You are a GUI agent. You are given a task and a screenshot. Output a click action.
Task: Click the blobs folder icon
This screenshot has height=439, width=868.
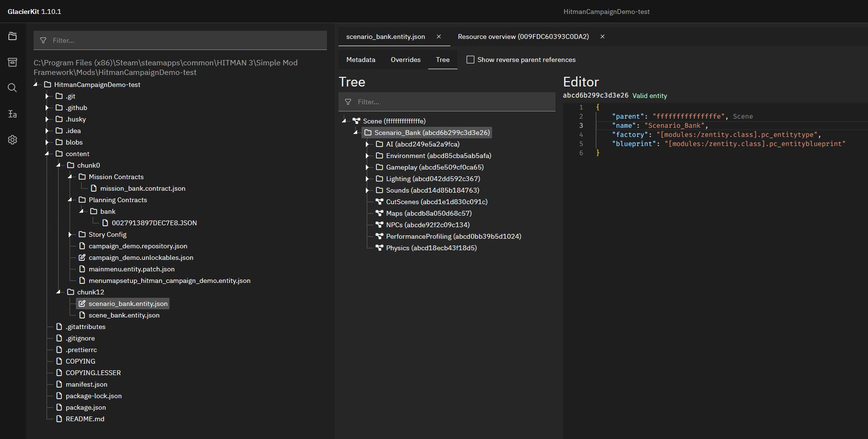point(59,142)
